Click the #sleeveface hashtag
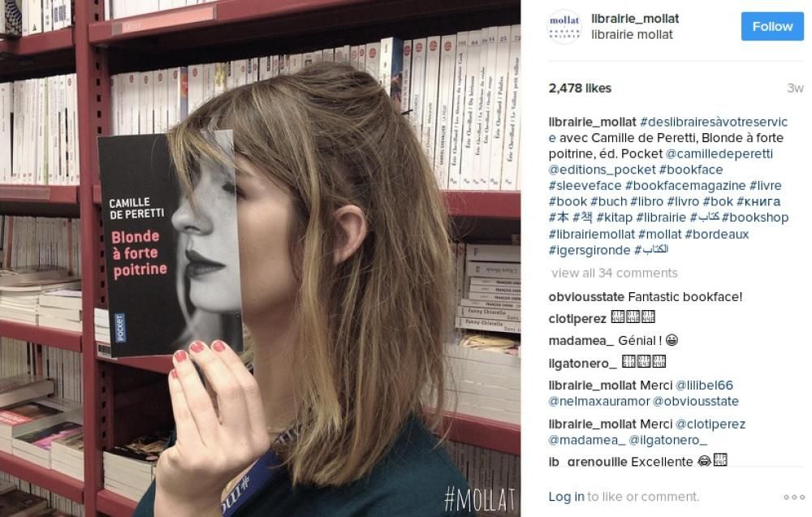 click(x=585, y=185)
